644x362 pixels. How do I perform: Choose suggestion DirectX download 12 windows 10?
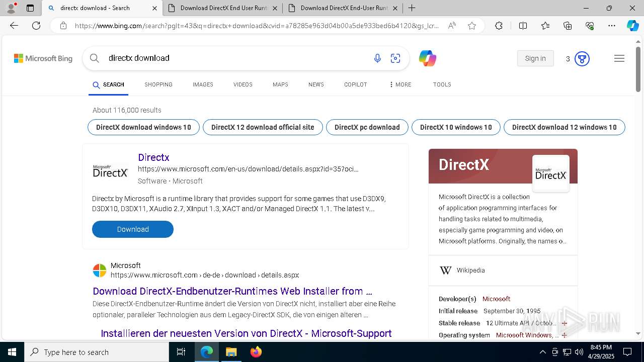564,127
